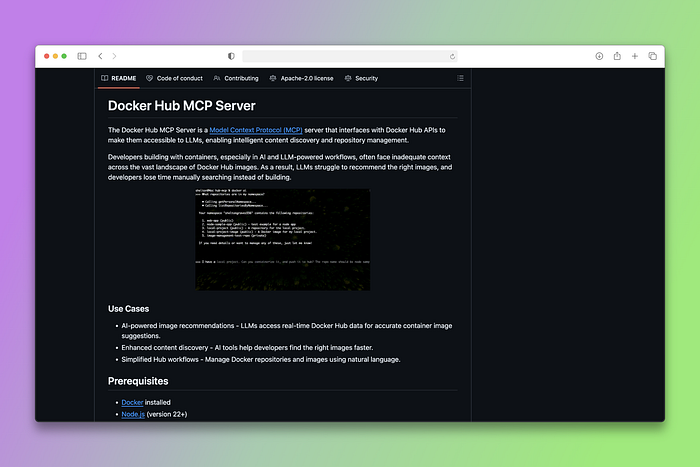
Task: Open the Docker link under Prerequisites
Action: (132, 402)
